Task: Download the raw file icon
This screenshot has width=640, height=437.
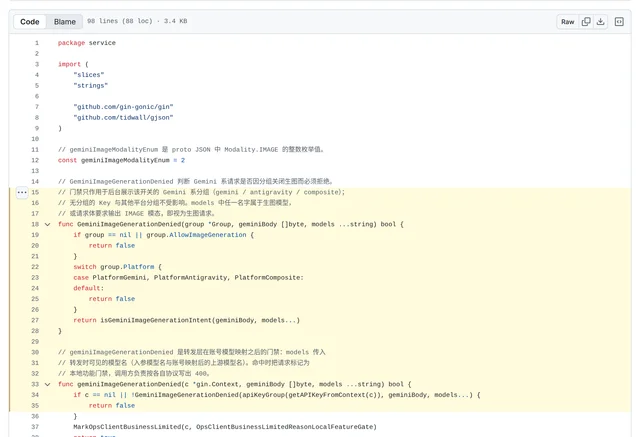Action: click(600, 22)
